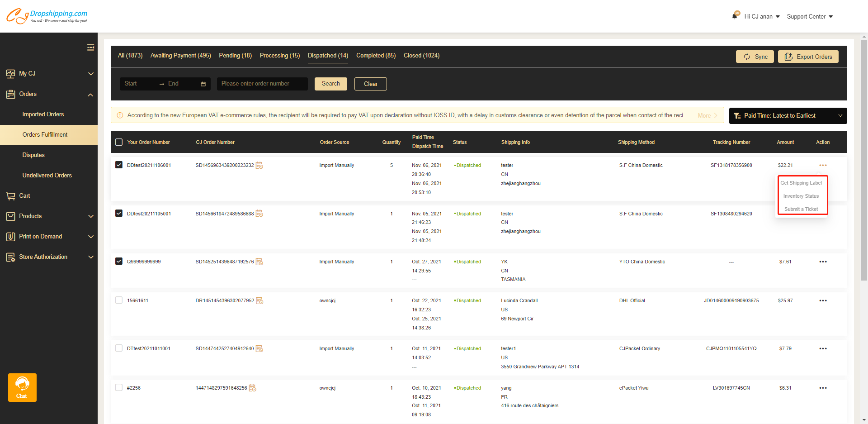Uncheck order DDtest20211106001 checkbox
Image resolution: width=868 pixels, height=424 pixels.
click(119, 165)
